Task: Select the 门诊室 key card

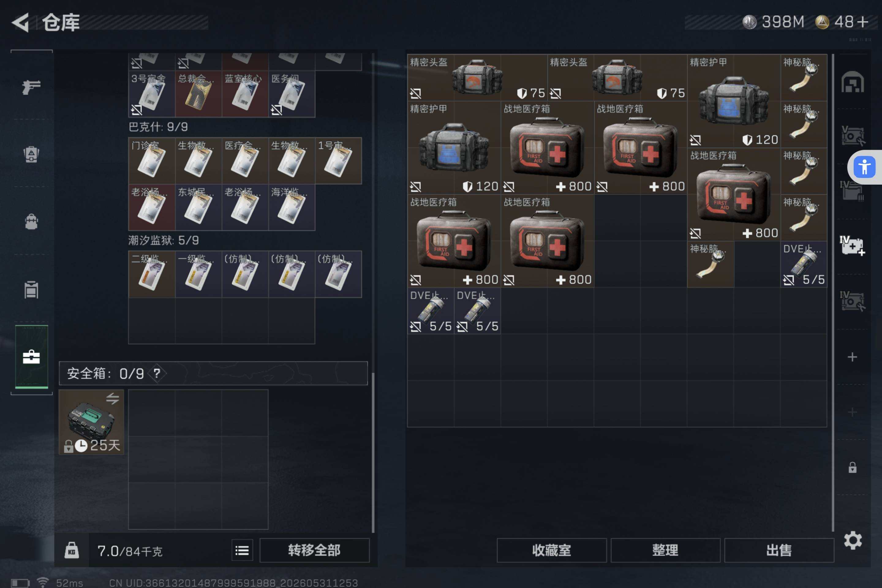Action: click(x=152, y=160)
